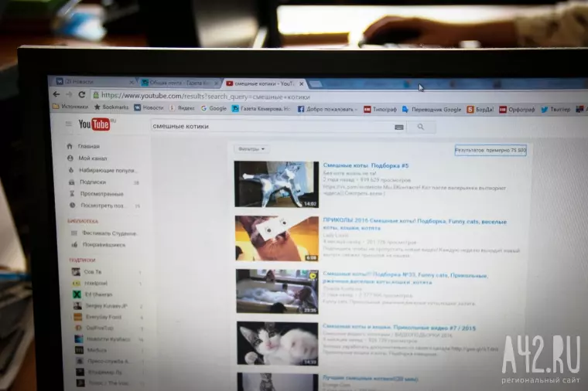Click the green padlock in address bar
Screen dimensions: 588x391
96,95
